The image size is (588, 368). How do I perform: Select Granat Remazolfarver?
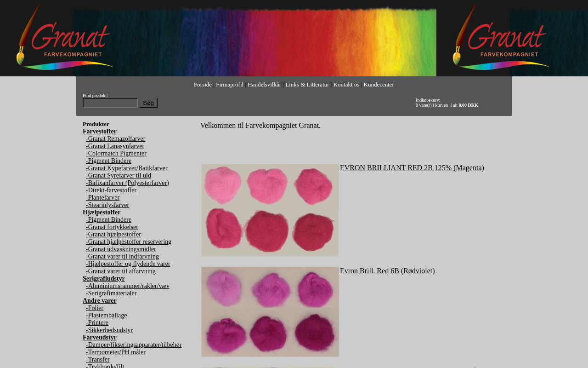[x=116, y=139]
